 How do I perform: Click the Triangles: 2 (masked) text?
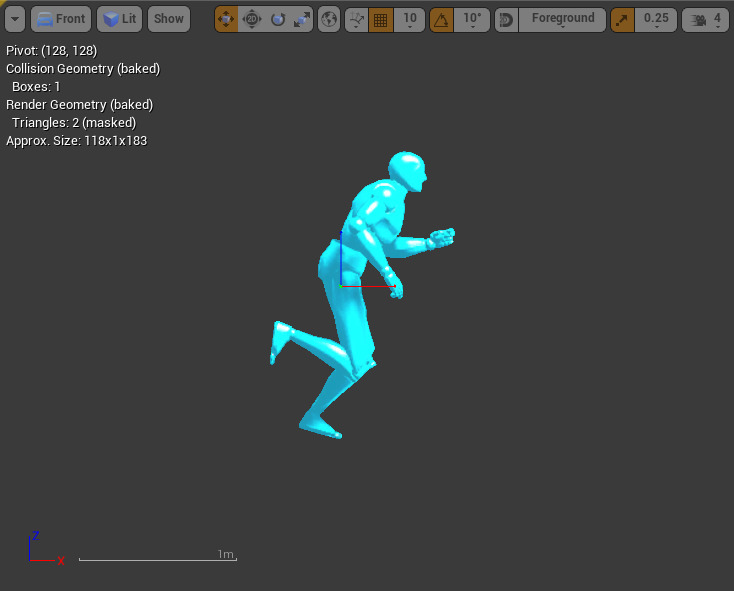(x=73, y=123)
